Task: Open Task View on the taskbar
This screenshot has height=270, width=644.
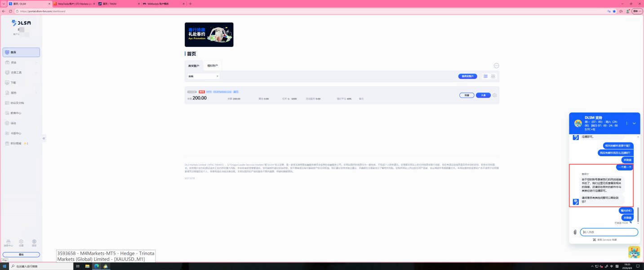Action: pyautogui.click(x=78, y=266)
